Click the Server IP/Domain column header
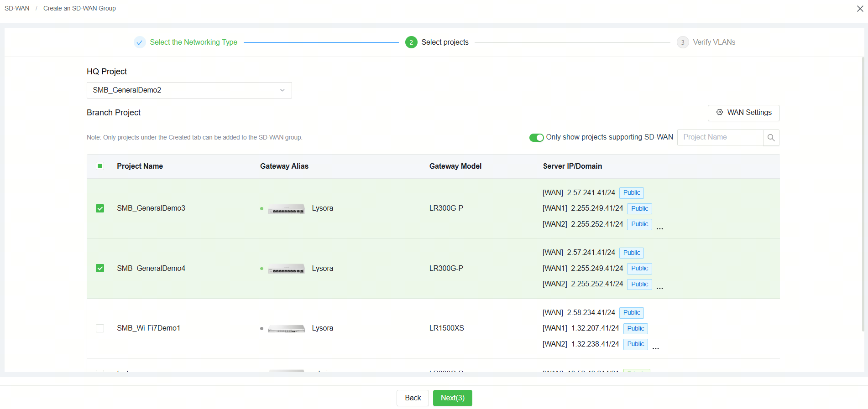Image resolution: width=868 pixels, height=409 pixels. 572,166
